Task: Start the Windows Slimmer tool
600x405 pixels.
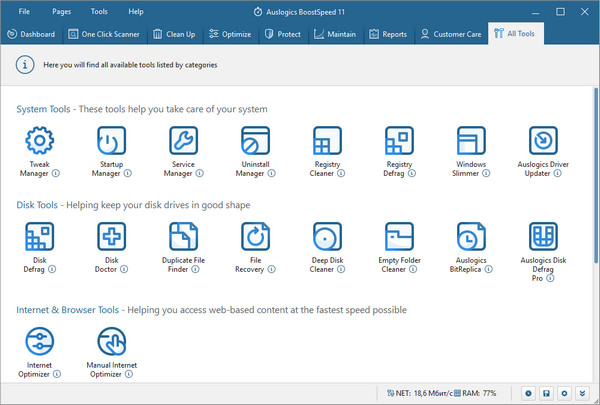Action: 470,142
